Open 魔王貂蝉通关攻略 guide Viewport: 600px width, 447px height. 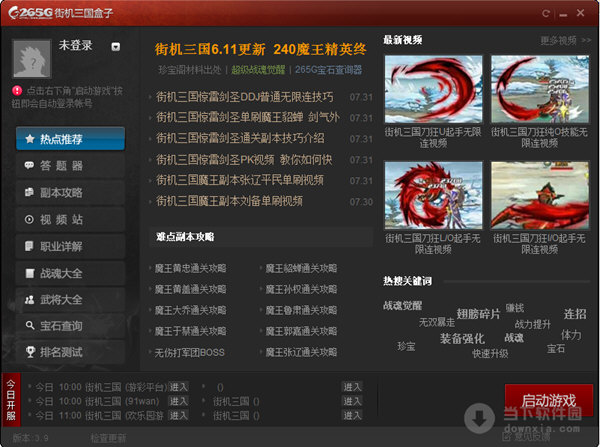point(302,268)
